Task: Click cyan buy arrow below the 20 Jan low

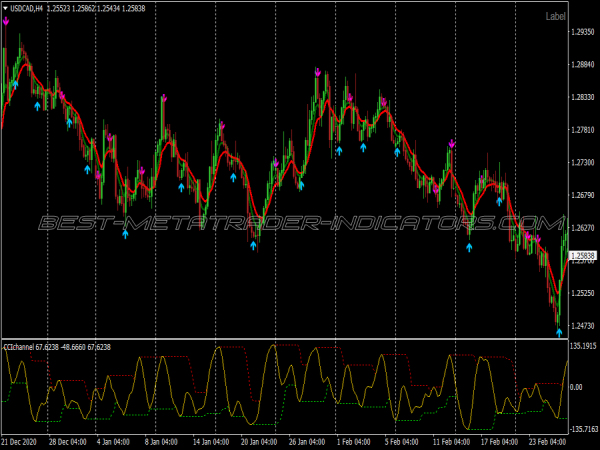Action: pyautogui.click(x=254, y=244)
